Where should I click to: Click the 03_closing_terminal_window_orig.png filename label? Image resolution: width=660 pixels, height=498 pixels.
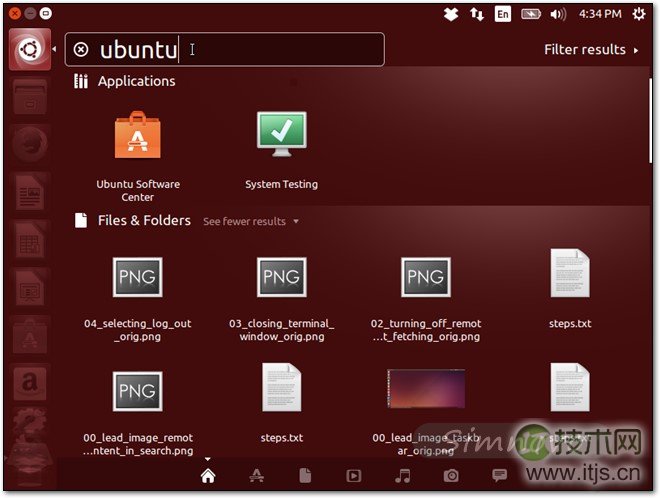coord(282,330)
